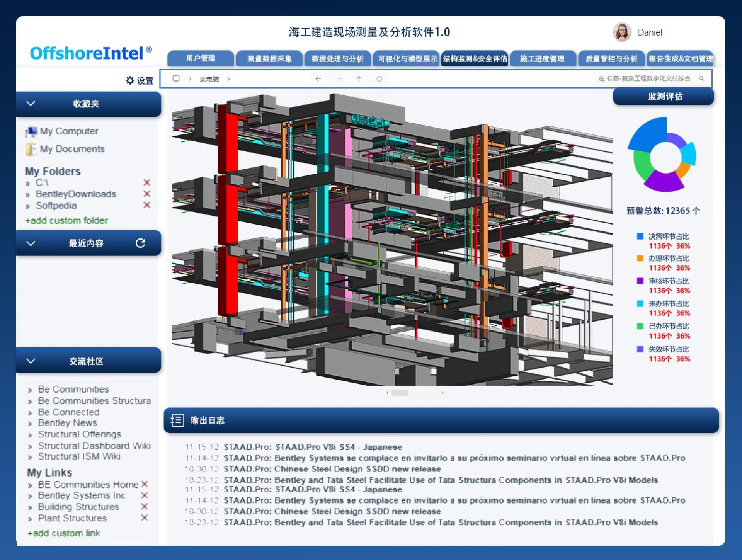Open Structural Offerings link
This screenshot has height=560, width=742.
tap(80, 434)
